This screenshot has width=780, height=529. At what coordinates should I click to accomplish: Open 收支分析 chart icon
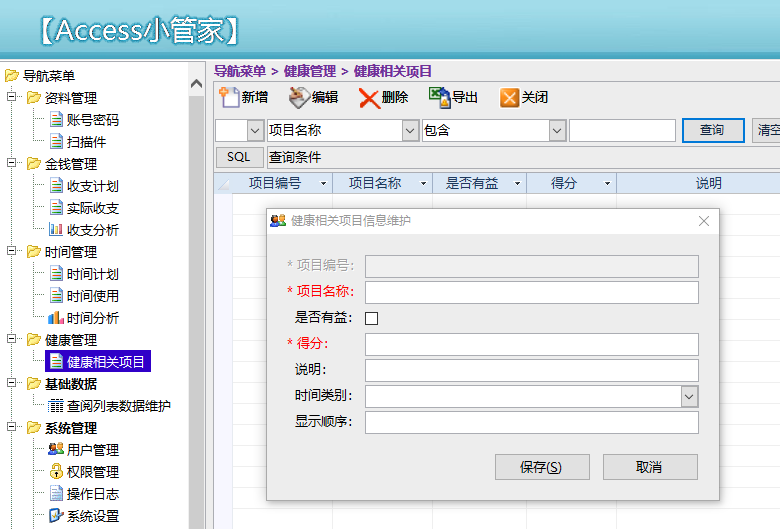(56, 229)
